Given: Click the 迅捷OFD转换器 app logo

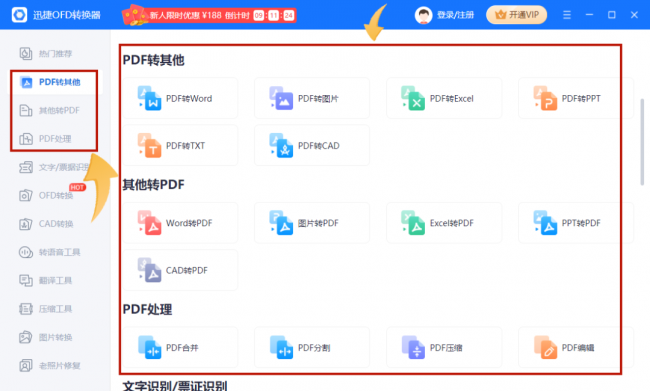Looking at the screenshot, I should 19,15.
